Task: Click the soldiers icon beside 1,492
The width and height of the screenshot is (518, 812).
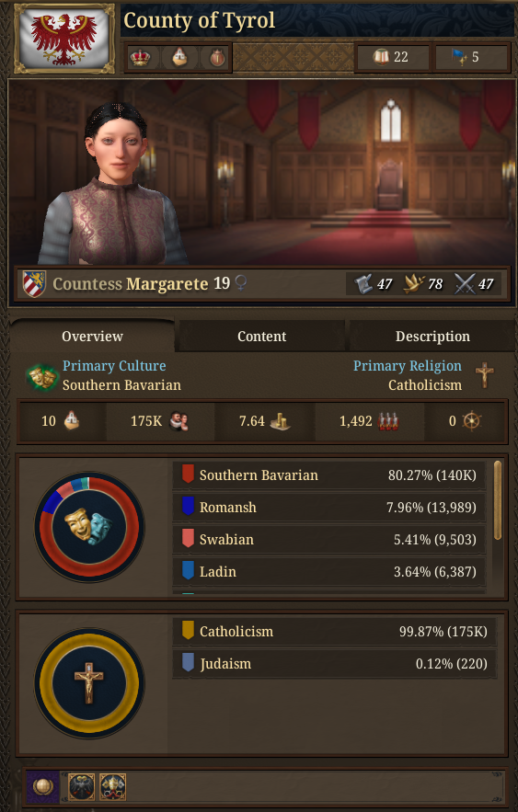Action: click(387, 421)
